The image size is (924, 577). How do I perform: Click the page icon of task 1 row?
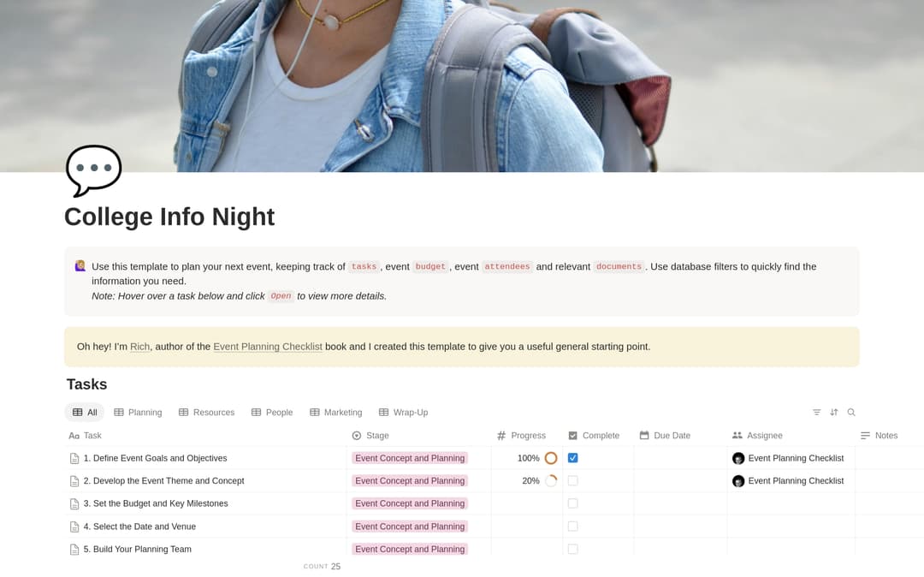click(x=74, y=459)
